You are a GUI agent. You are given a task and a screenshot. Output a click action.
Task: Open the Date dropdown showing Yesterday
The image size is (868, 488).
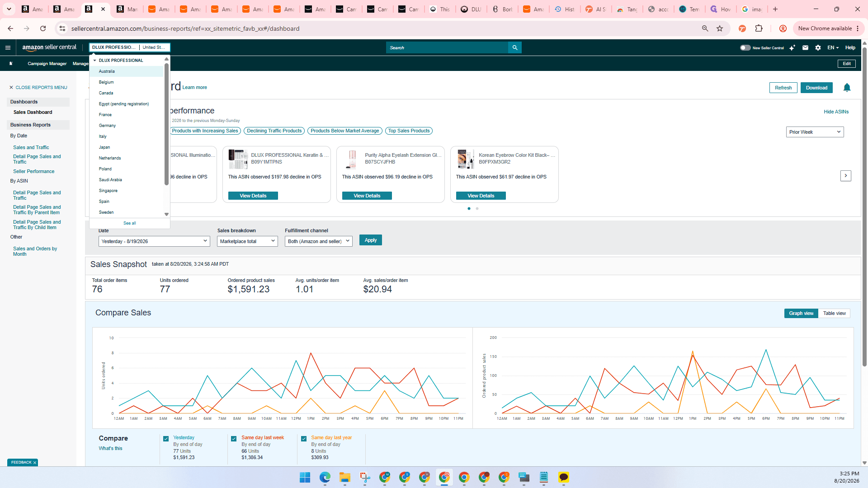pos(154,241)
